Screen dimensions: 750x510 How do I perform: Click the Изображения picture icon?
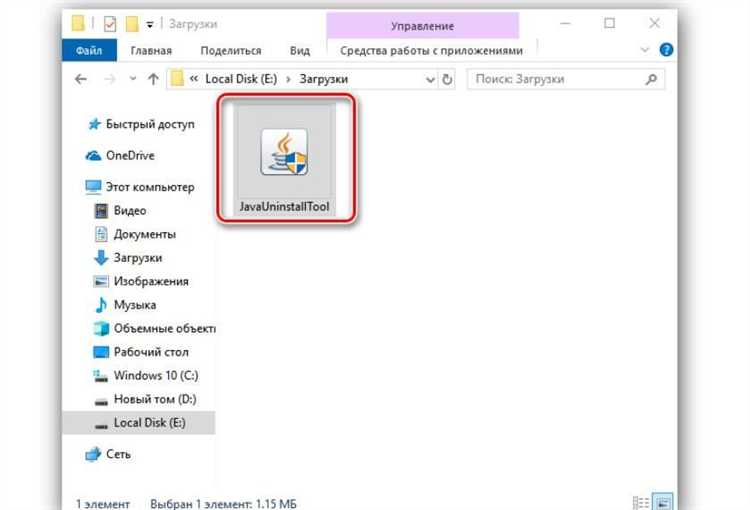100,281
